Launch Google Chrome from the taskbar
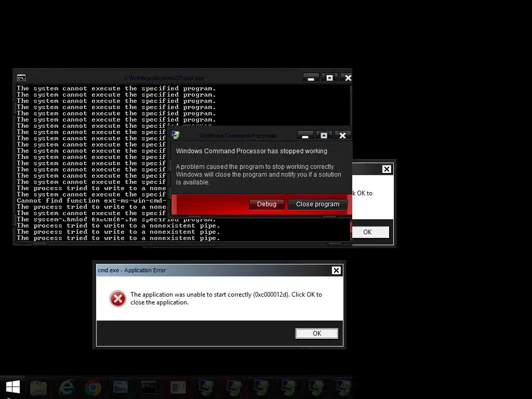This screenshot has width=532, height=399. (x=93, y=388)
